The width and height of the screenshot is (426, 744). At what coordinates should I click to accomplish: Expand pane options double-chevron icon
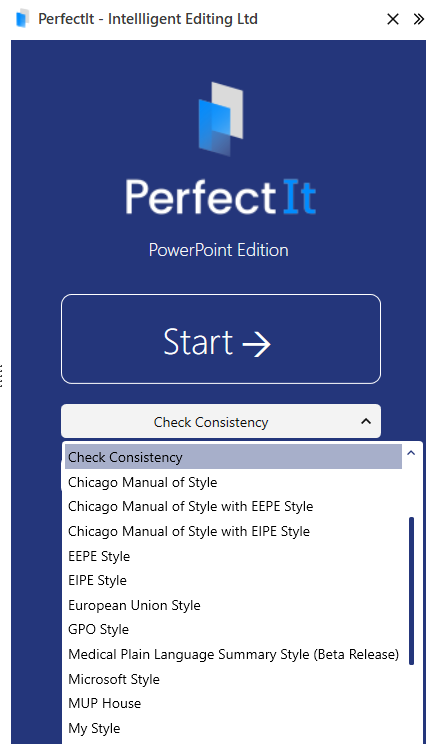(418, 19)
